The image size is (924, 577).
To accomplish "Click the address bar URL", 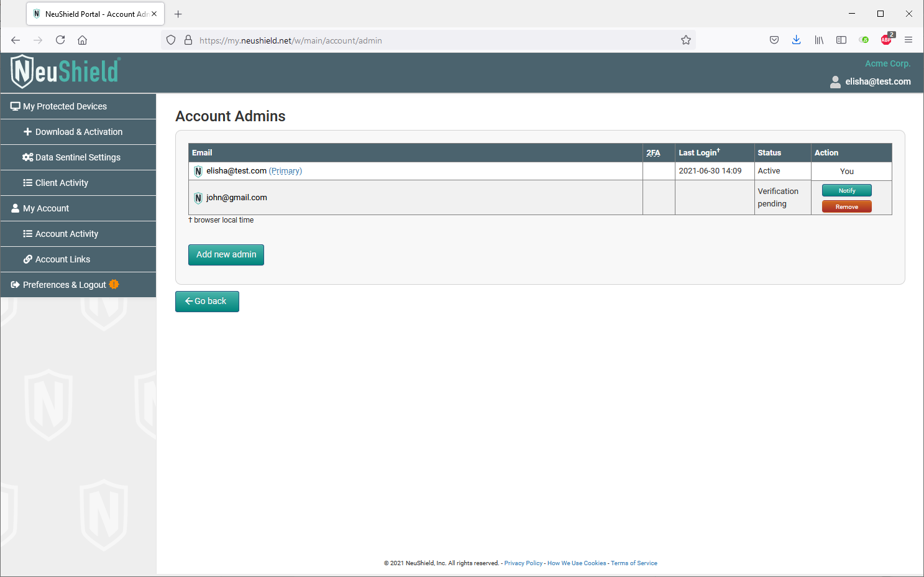I will point(291,40).
